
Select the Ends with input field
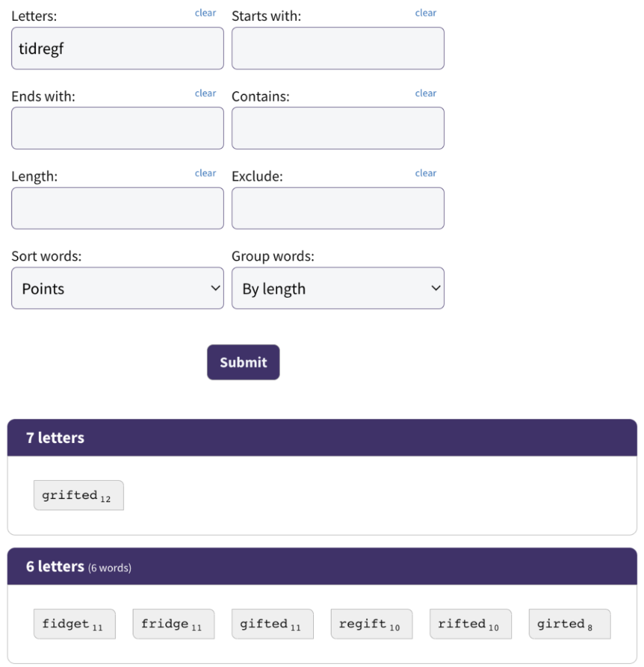pyautogui.click(x=117, y=128)
